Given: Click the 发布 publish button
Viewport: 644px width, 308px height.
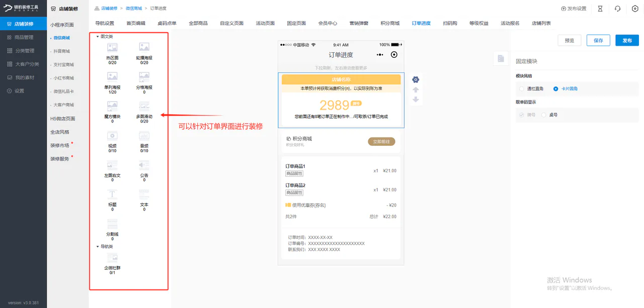Looking at the screenshot, I should [x=627, y=41].
